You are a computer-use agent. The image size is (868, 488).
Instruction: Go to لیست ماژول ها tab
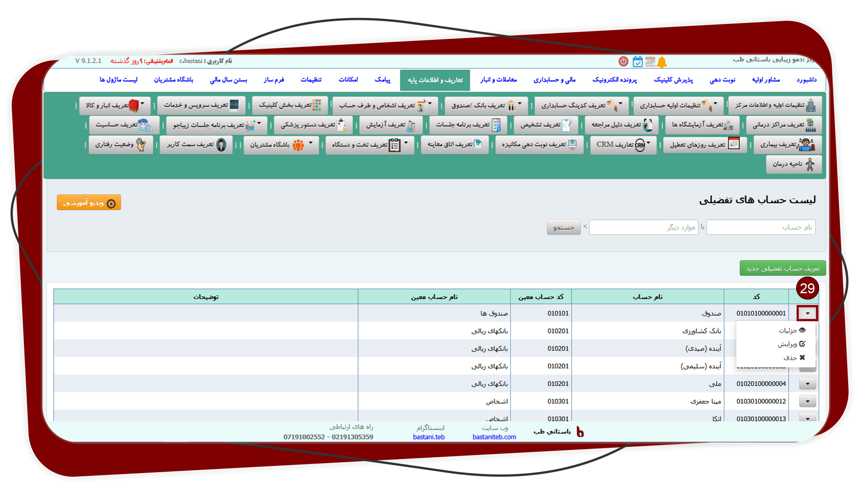pyautogui.click(x=118, y=80)
